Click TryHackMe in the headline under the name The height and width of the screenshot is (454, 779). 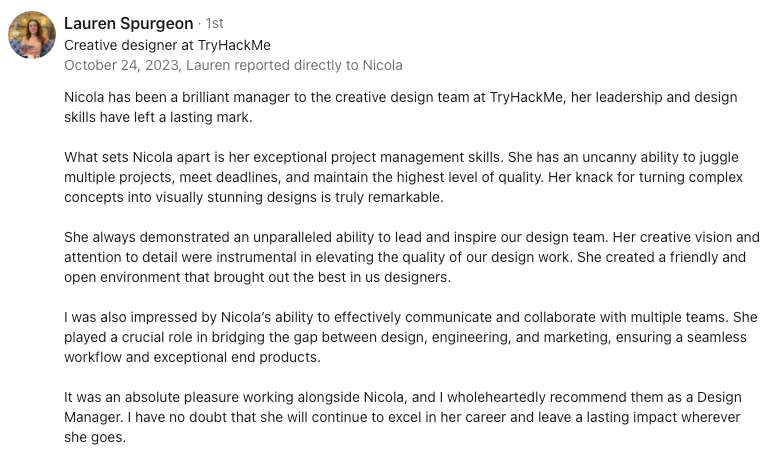click(x=234, y=45)
